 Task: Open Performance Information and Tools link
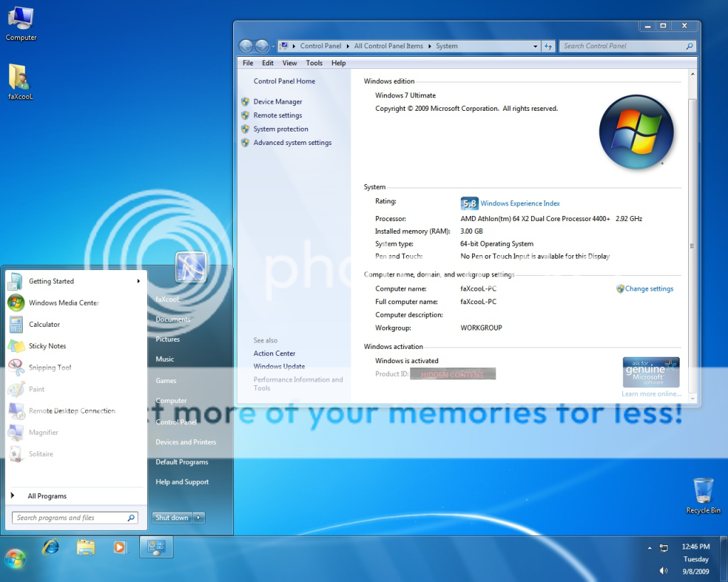coord(298,383)
